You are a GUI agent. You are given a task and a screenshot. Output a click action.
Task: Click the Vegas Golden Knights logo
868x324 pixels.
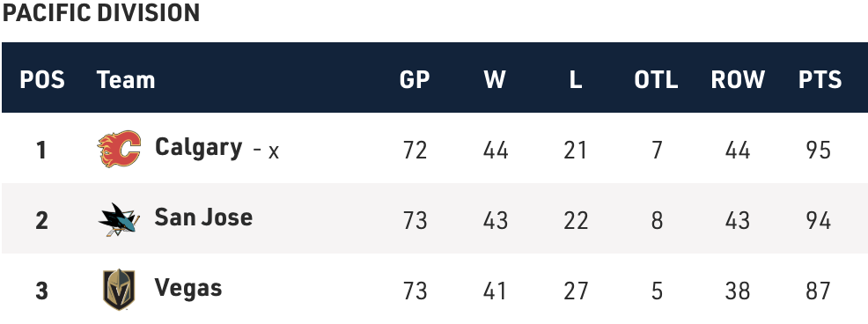(x=119, y=290)
